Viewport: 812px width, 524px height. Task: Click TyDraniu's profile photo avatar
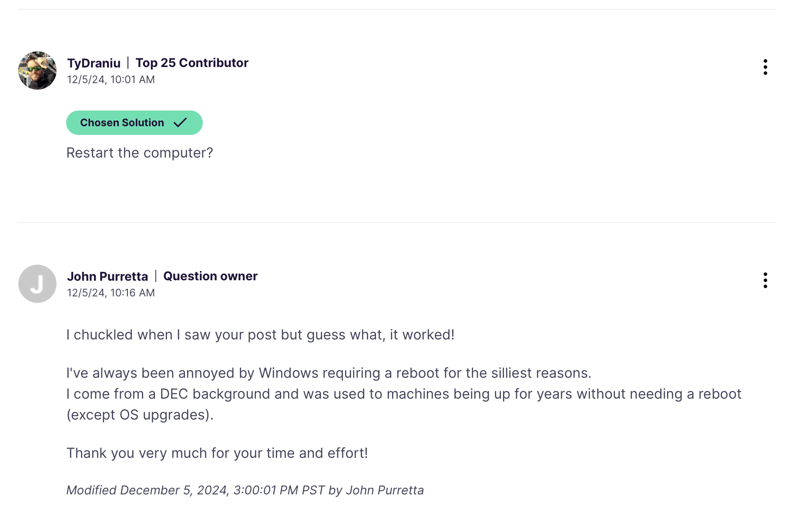pyautogui.click(x=37, y=71)
